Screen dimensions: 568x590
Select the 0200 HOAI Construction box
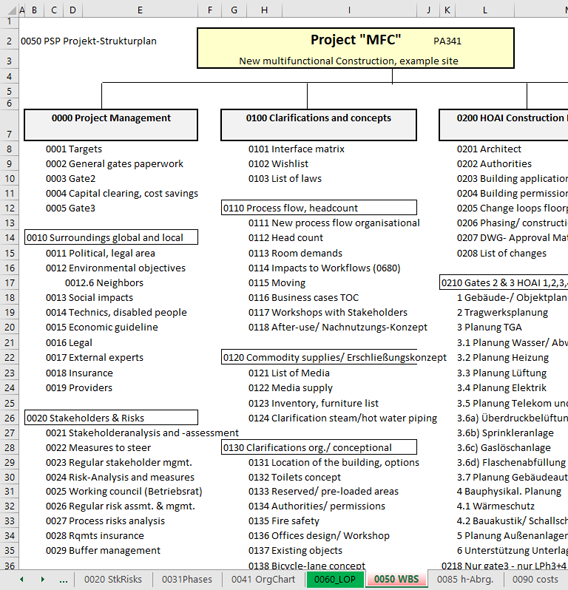click(503, 125)
